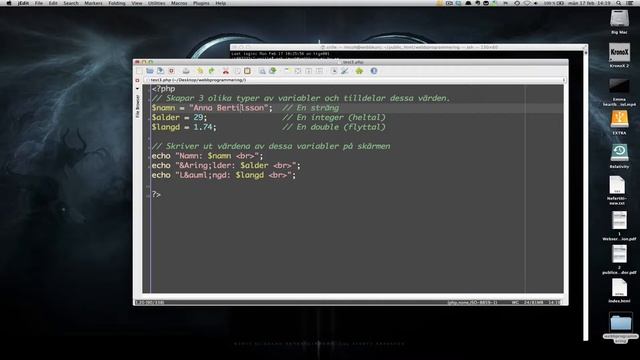Open the Apple menu

[x=9, y=3]
